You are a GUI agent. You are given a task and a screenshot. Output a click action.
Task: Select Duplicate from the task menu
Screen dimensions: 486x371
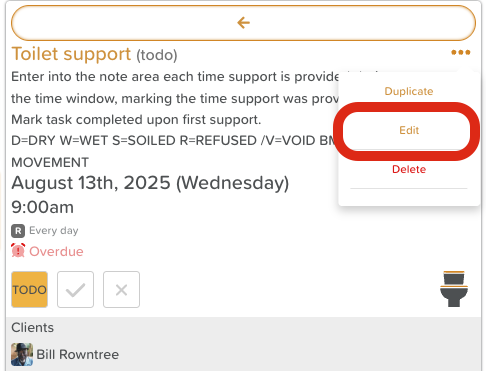pos(409,91)
